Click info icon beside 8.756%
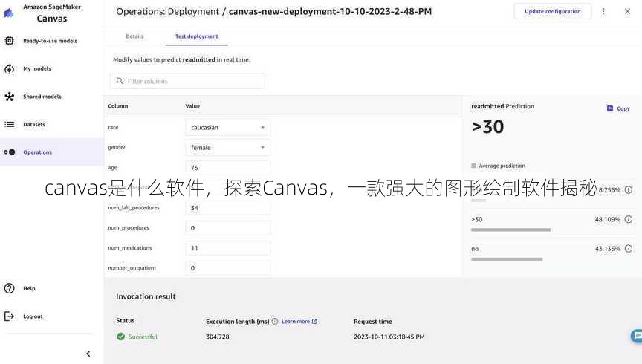The height and width of the screenshot is (364, 642). [629, 190]
